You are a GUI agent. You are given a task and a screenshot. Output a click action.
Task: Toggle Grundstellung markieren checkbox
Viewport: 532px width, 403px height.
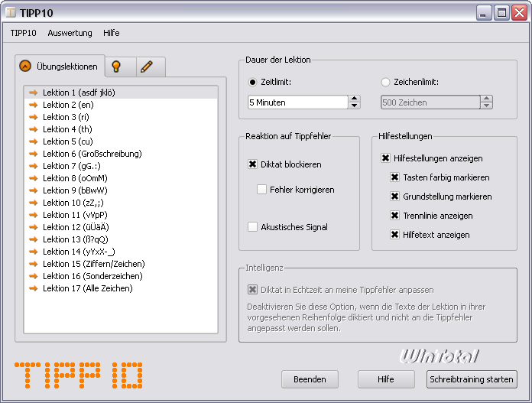pyautogui.click(x=394, y=197)
